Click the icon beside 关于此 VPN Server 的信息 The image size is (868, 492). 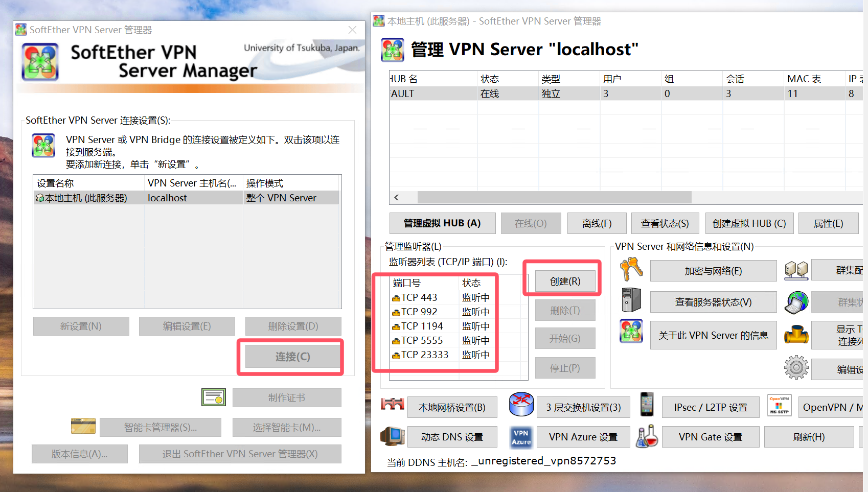tap(631, 332)
